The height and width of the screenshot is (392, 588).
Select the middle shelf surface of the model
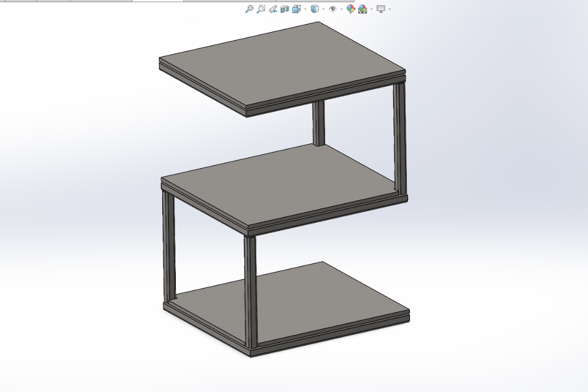click(281, 184)
